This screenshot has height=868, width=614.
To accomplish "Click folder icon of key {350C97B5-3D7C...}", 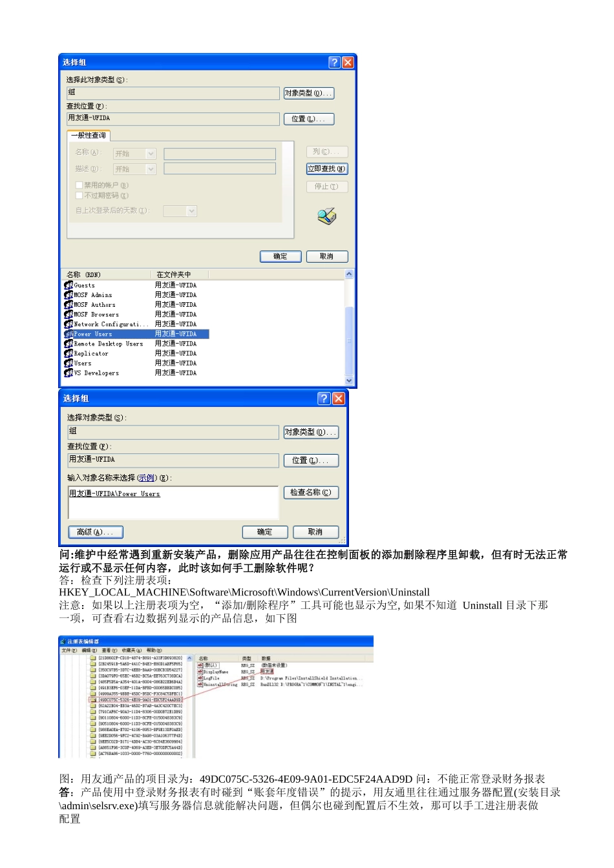I will pyautogui.click(x=93, y=670).
